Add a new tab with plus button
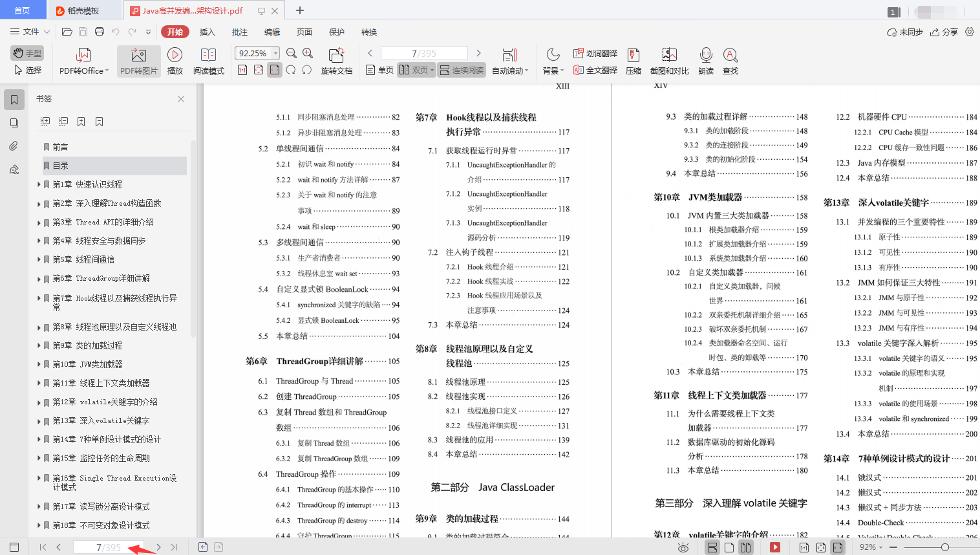The width and height of the screenshot is (980, 555). 300,10
